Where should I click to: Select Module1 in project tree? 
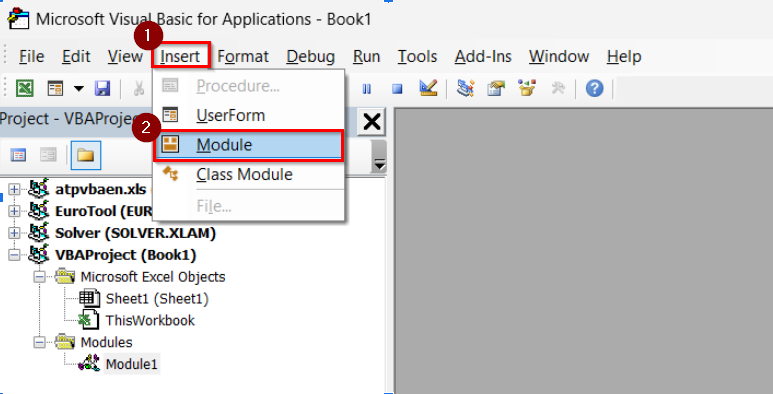coord(132,364)
